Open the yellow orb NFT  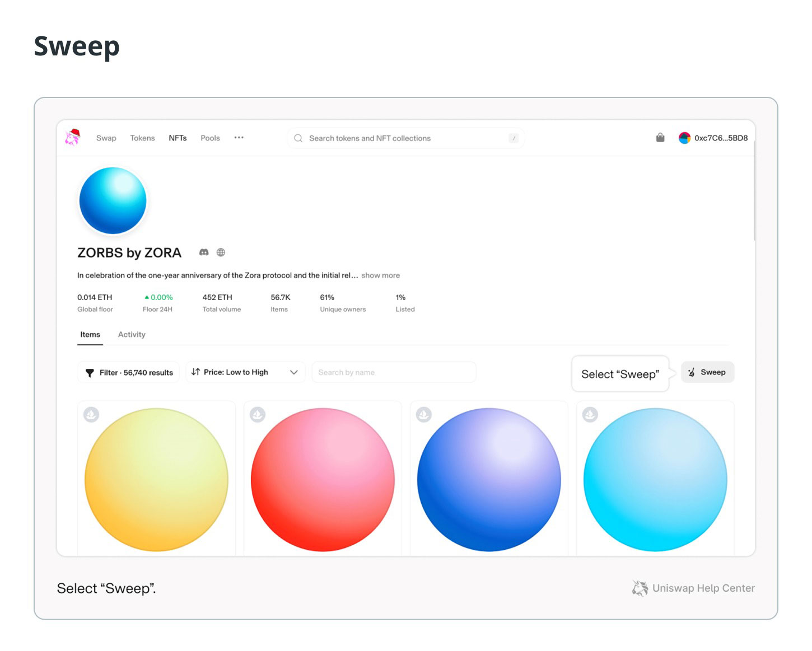(x=156, y=479)
